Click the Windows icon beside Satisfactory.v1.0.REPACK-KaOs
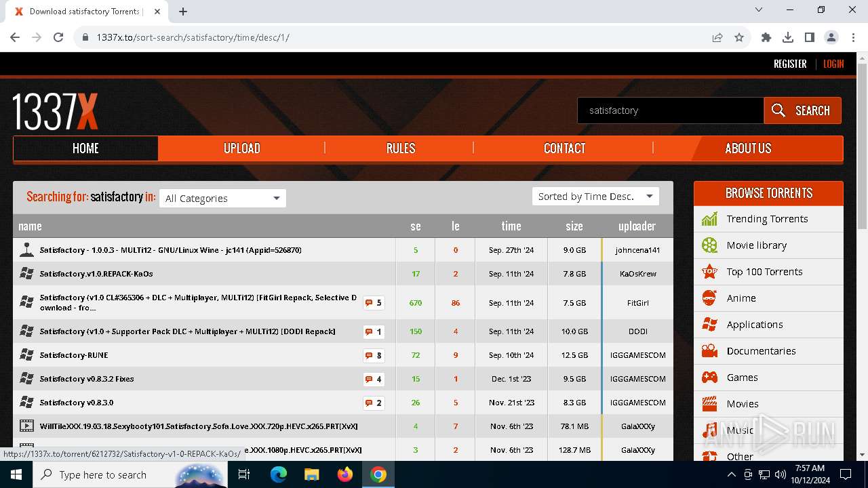Image resolution: width=868 pixels, height=488 pixels. click(x=26, y=274)
